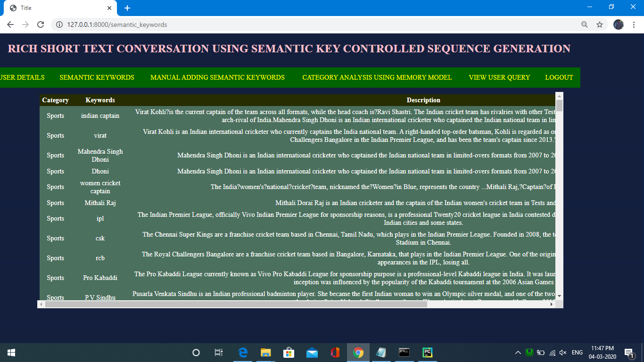Open the Windows Start menu
644x362 pixels.
11,353
